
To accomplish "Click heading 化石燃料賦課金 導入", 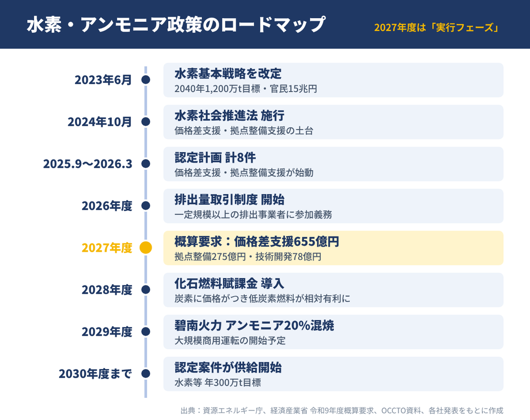I will click(x=229, y=284).
